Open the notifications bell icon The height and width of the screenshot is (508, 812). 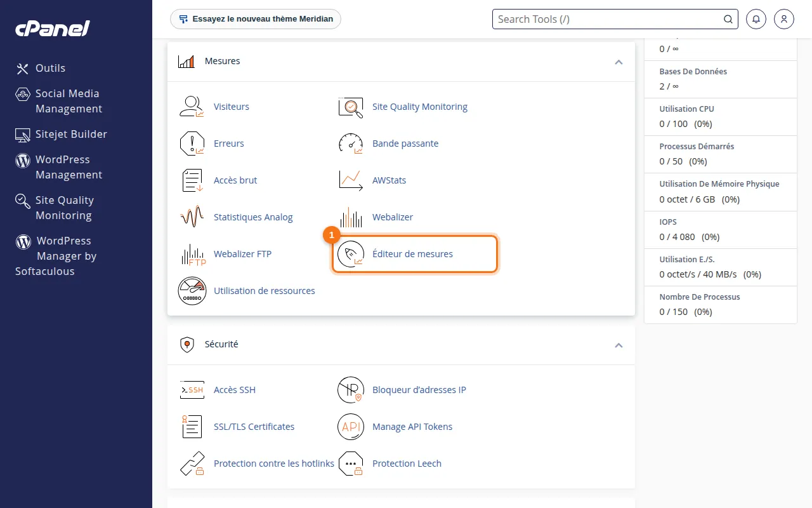[x=756, y=19]
